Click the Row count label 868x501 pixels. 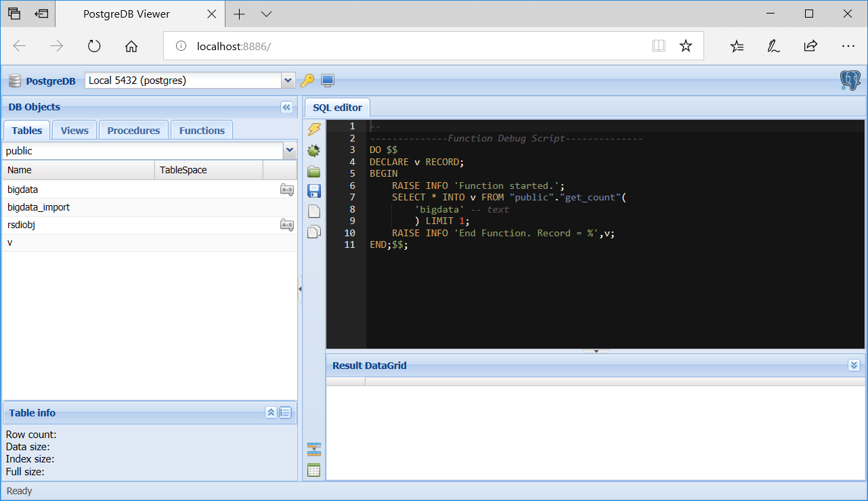pyautogui.click(x=31, y=435)
